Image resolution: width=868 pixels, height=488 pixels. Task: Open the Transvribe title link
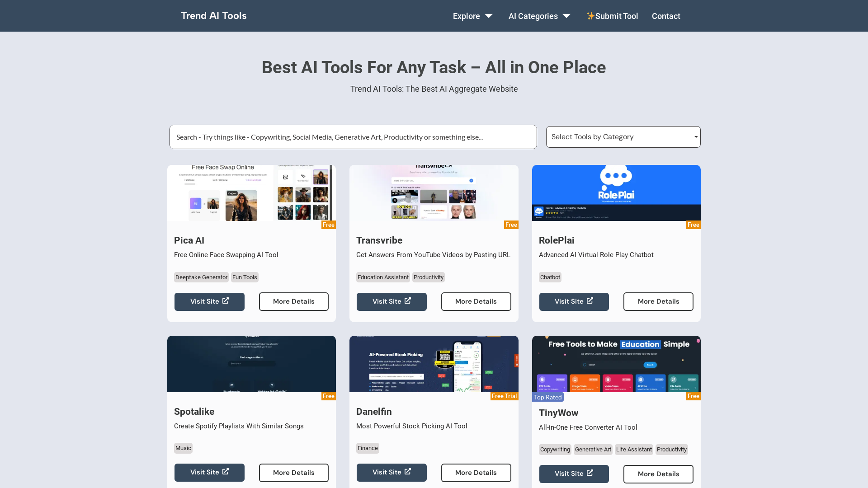pos(379,240)
